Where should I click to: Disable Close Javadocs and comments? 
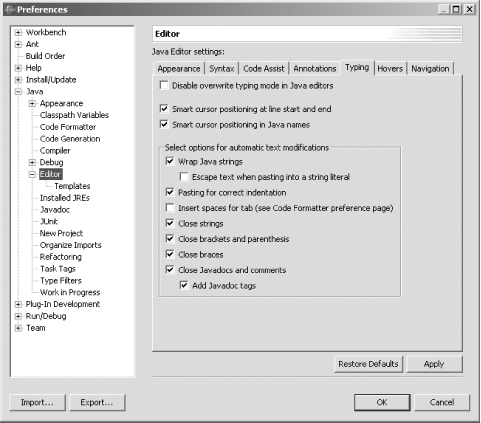tap(170, 270)
